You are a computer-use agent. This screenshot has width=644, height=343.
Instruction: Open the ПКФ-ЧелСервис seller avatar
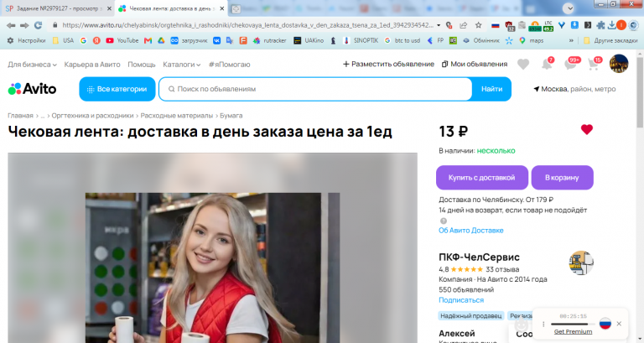pyautogui.click(x=581, y=262)
